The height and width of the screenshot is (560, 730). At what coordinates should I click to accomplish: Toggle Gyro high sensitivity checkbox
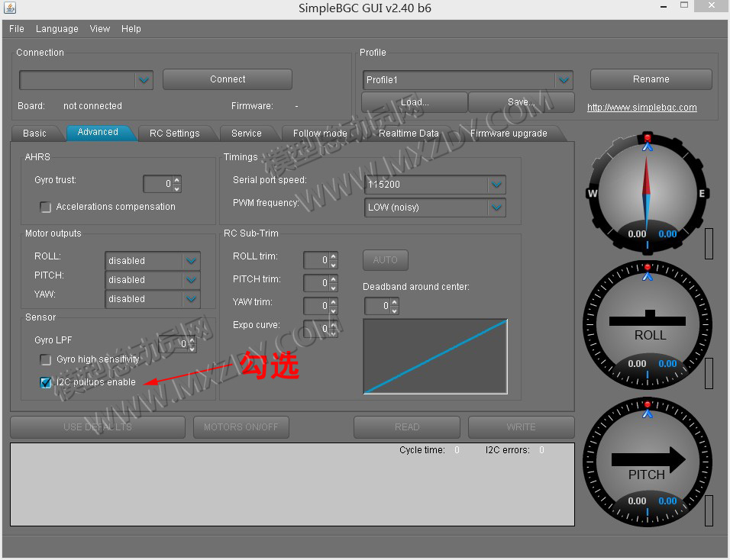point(46,359)
